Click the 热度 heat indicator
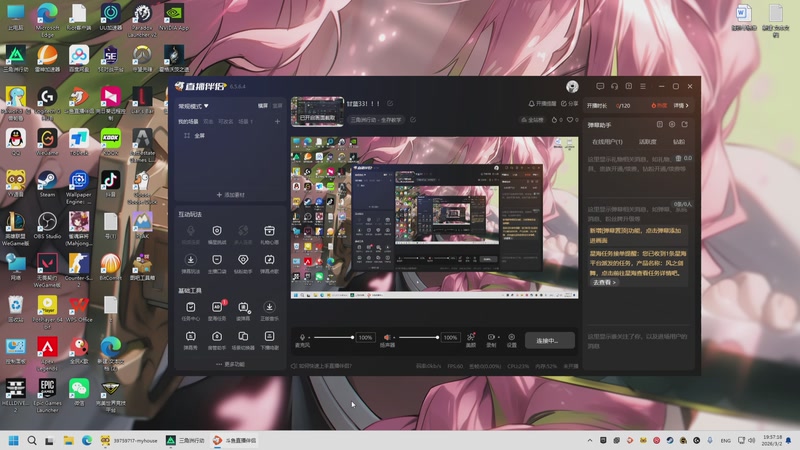 [659, 106]
